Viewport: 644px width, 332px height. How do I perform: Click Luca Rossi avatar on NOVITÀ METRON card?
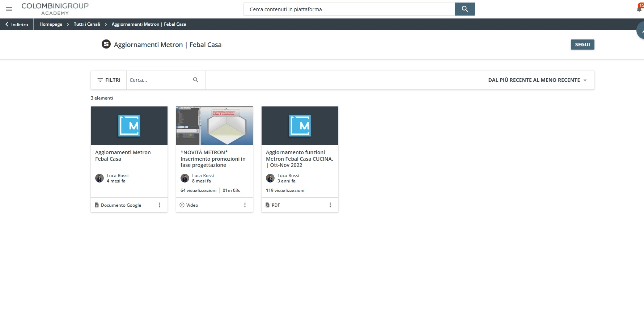[185, 178]
